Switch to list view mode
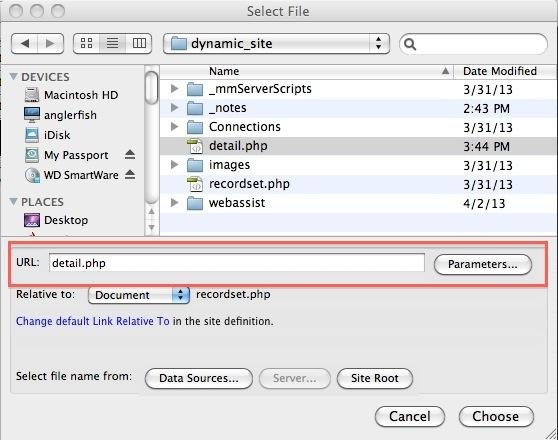 112,43
